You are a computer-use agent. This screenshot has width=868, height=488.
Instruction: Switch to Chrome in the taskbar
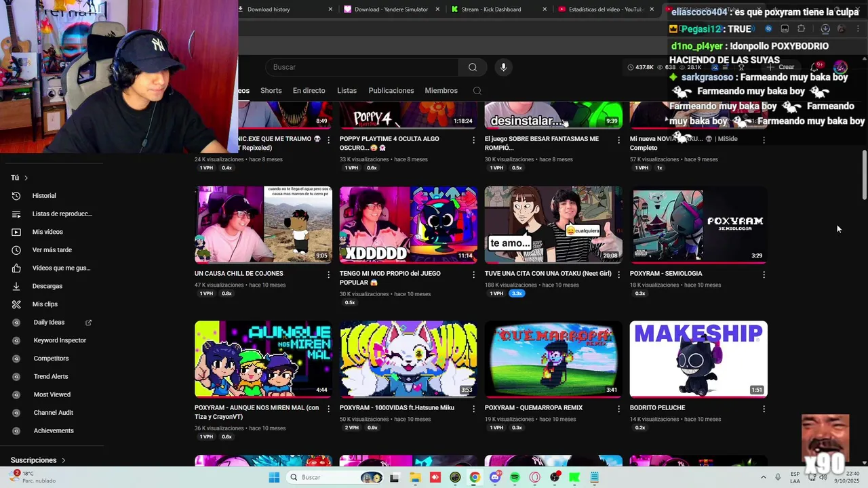pyautogui.click(x=475, y=477)
